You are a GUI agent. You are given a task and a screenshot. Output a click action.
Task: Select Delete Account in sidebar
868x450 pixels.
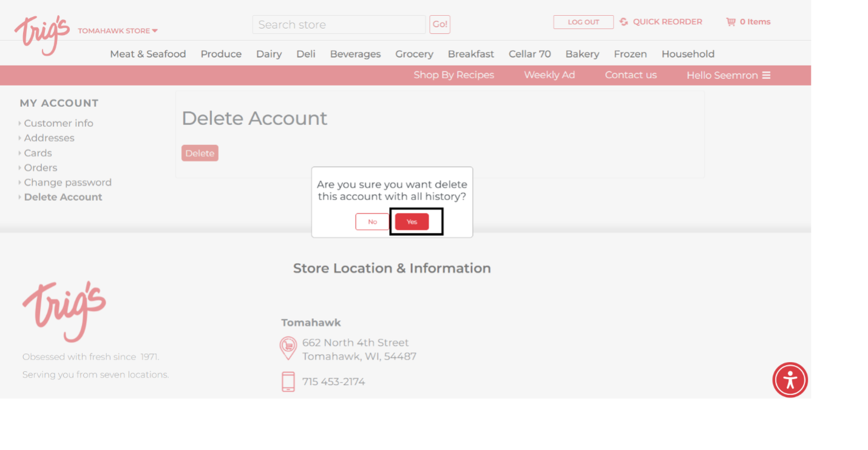(63, 197)
